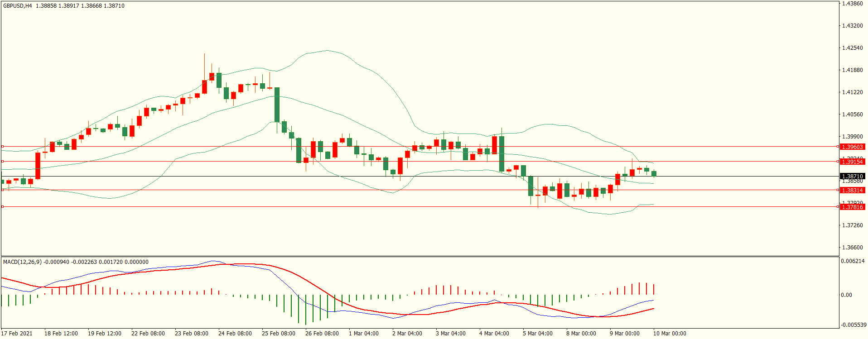The image size is (868, 339).
Task: Select the 1.38314 price level tag
Action: [852, 191]
